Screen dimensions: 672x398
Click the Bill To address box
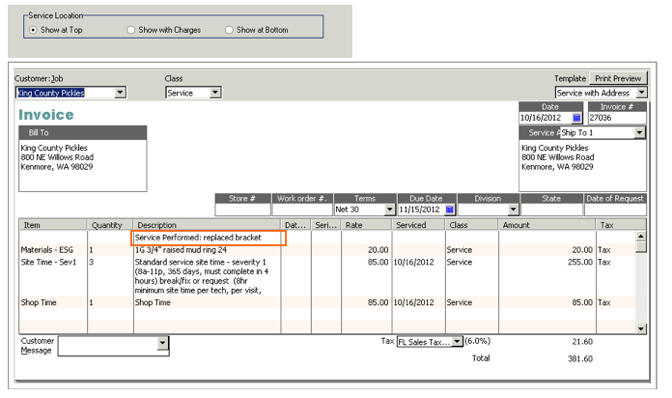pyautogui.click(x=83, y=165)
